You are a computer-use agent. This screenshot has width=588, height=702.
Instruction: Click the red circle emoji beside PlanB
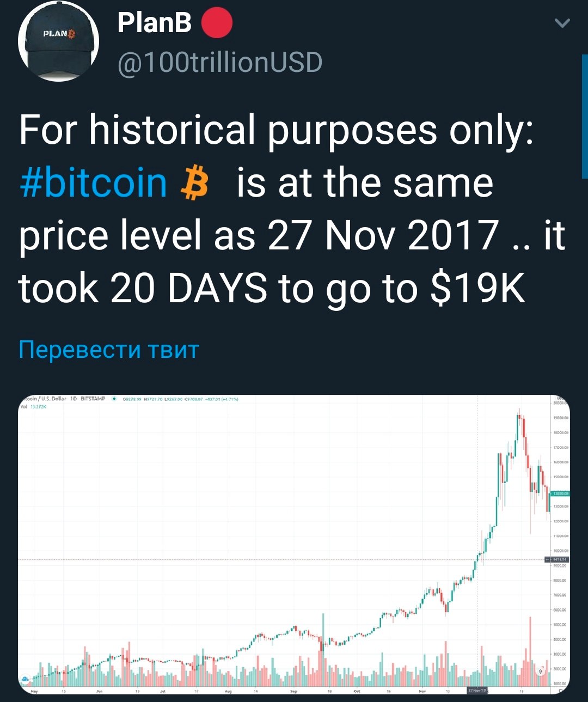click(217, 23)
